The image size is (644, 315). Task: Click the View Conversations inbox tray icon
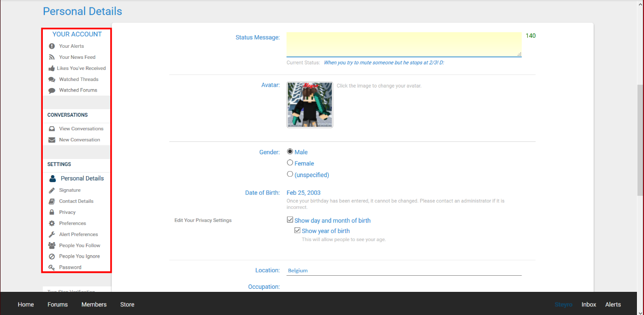point(51,129)
